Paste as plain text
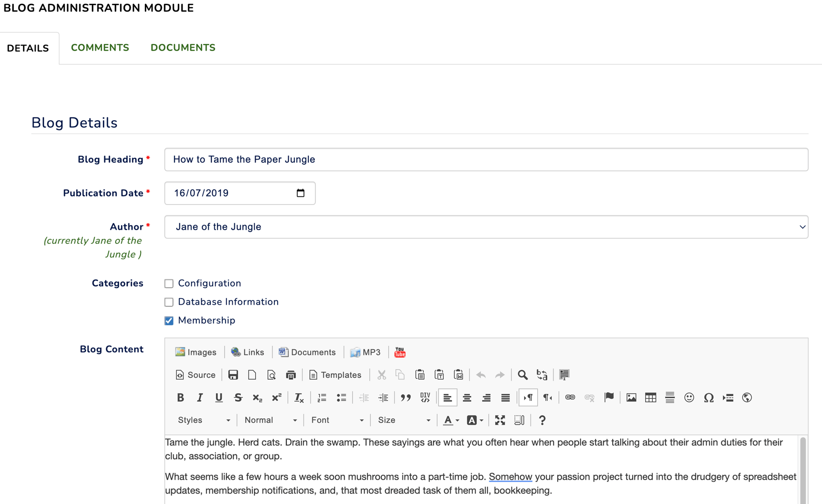822x504 pixels. [x=439, y=375]
